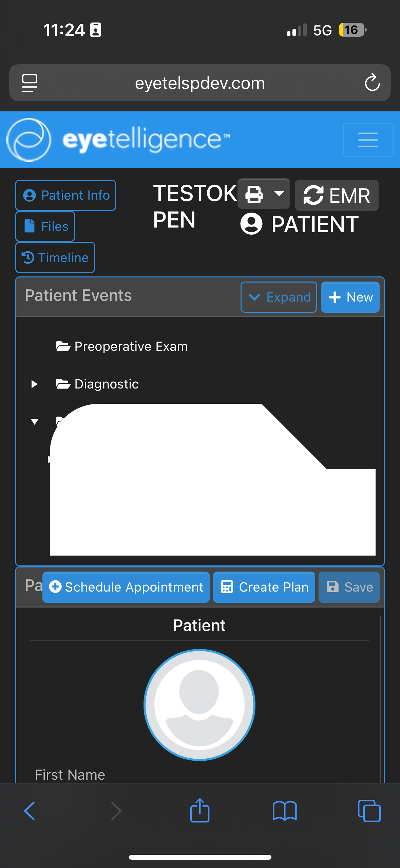
Task: Go back to previous page
Action: [30, 811]
